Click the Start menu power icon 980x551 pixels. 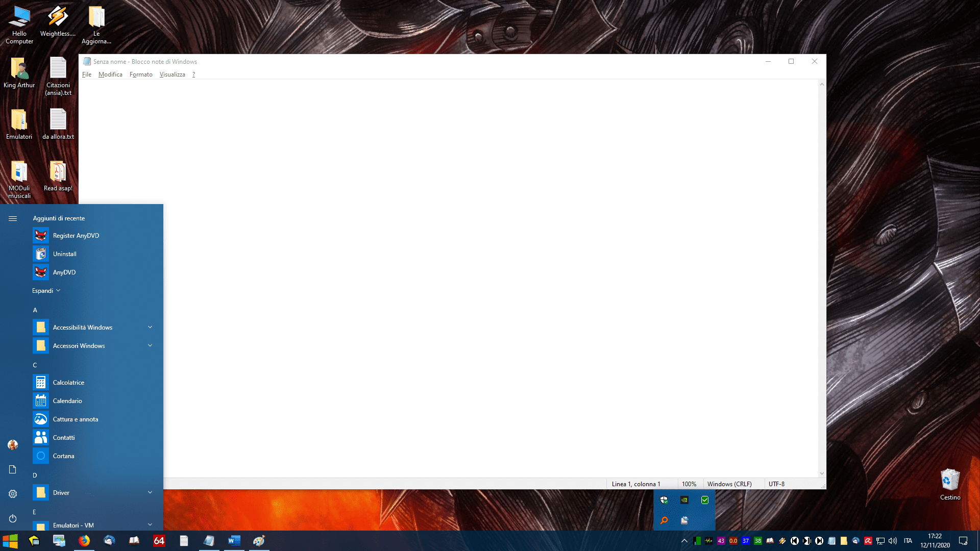coord(13,518)
